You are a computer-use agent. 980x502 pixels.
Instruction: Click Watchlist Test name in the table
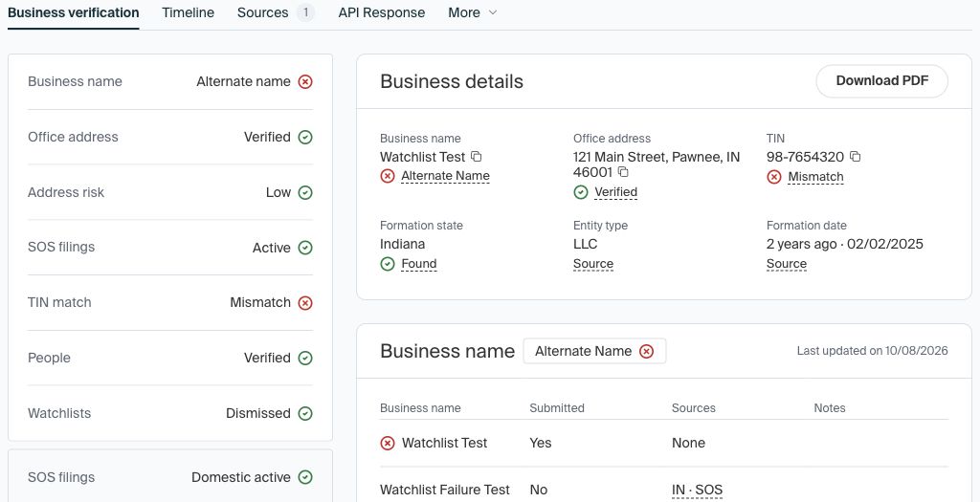click(x=444, y=444)
